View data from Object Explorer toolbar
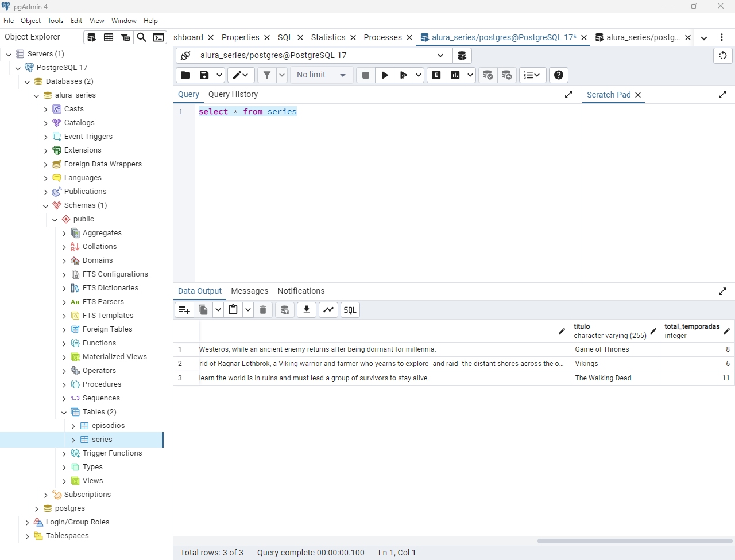Screen dimensions: 735x560 (x=109, y=37)
